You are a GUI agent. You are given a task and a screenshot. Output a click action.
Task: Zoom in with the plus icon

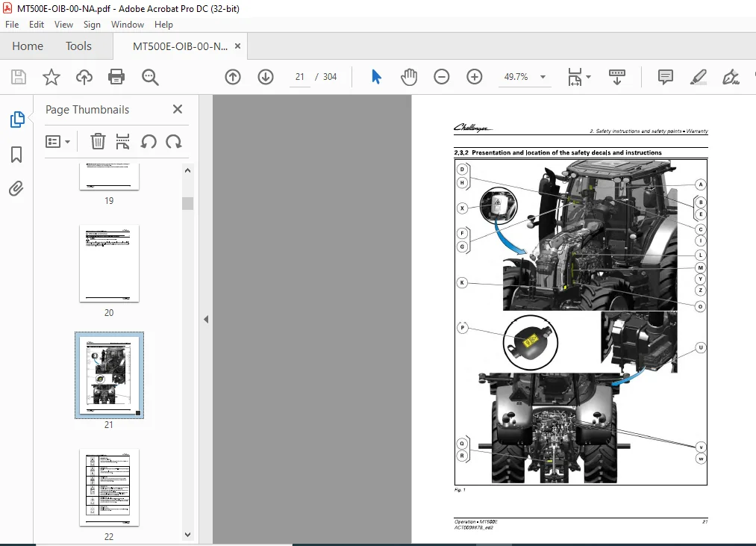(x=475, y=77)
